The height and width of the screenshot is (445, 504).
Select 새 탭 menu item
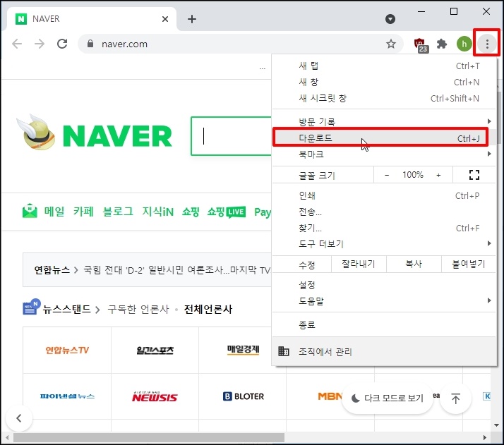[x=384, y=66]
